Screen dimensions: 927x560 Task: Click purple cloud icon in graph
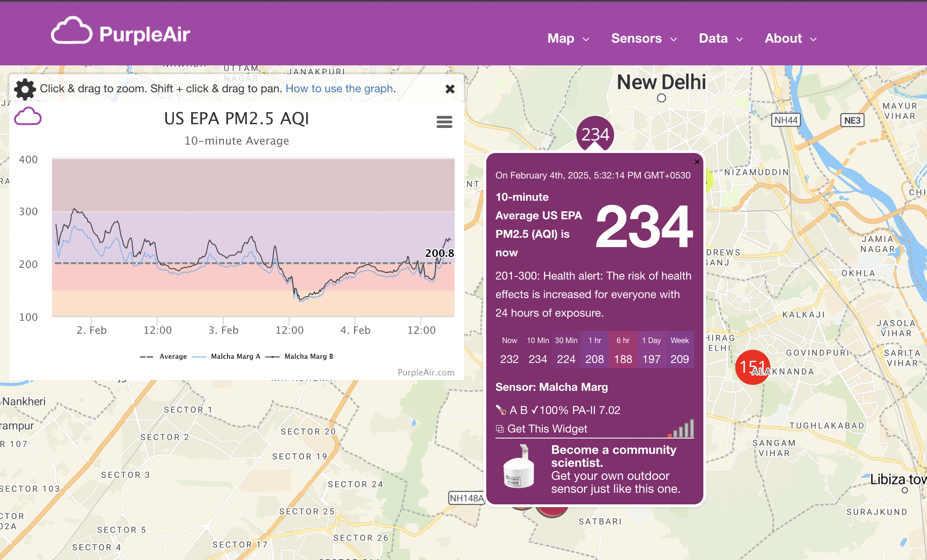[x=28, y=116]
